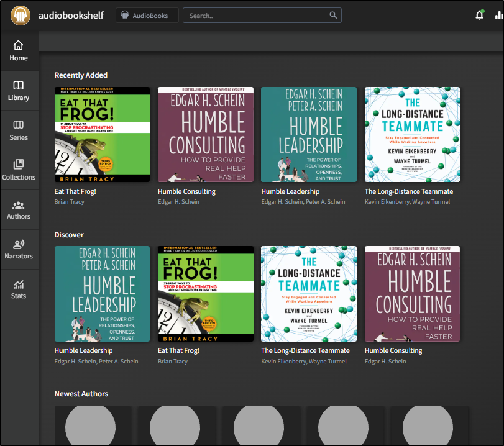Viewport: 504px width, 446px height.
Task: Click Kevin Eikenberry, Wayne Turmel under Discover
Action: [x=304, y=361]
